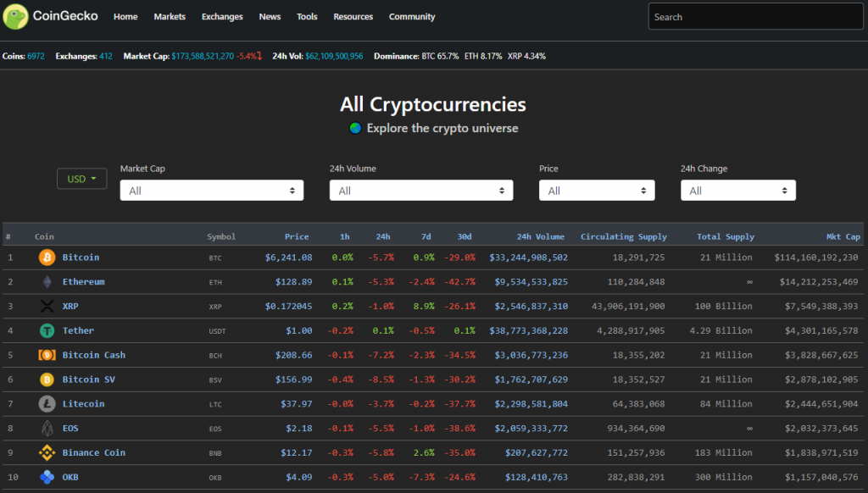Viewport: 868px width, 493px height.
Task: Click the Bitcoin Cash coin icon
Action: (x=47, y=355)
